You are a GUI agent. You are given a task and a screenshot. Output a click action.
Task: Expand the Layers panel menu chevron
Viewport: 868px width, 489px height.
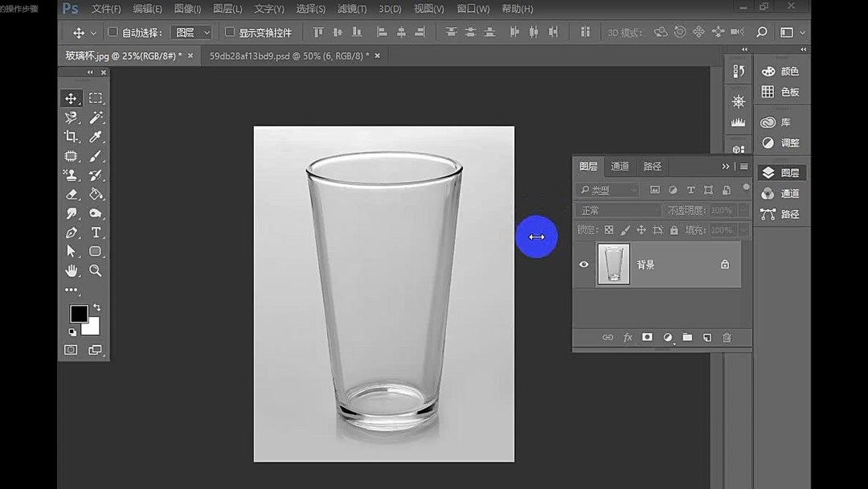(724, 166)
